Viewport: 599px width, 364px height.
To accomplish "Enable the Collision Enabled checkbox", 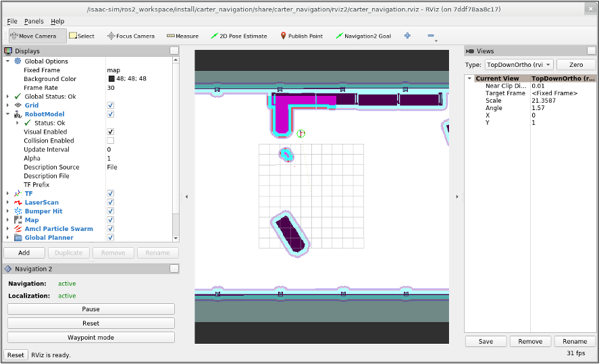I will pyautogui.click(x=110, y=140).
